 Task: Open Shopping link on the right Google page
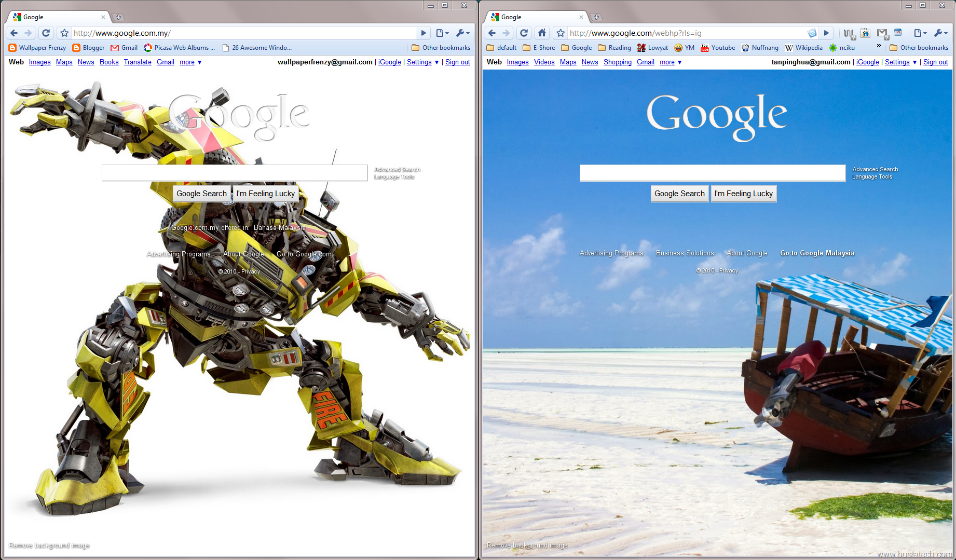click(x=617, y=62)
